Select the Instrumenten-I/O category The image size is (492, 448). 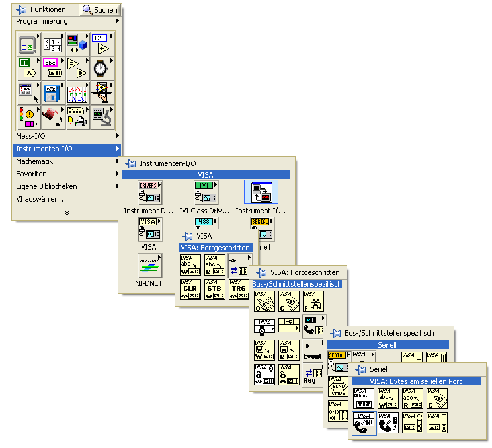67,149
